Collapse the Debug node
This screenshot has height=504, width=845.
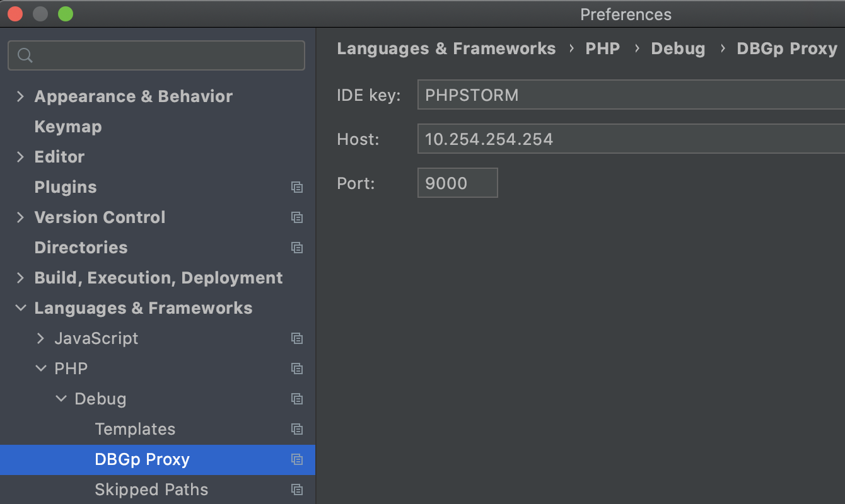pos(61,399)
